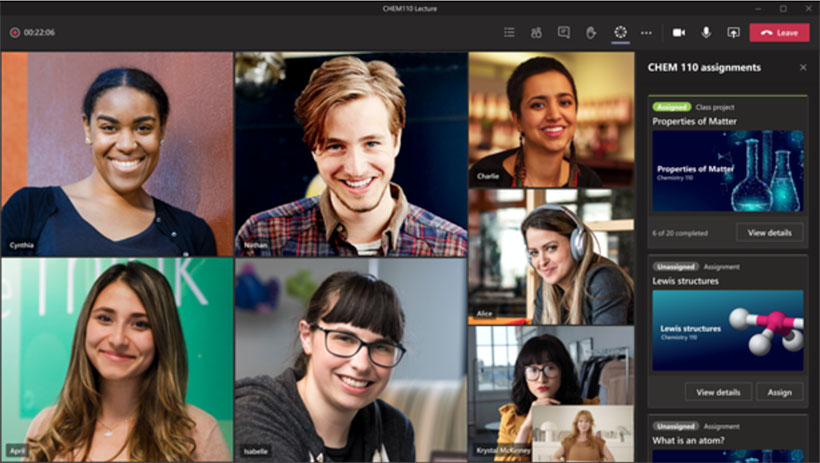Click the recording indicator icon
820x463 pixels.
(x=15, y=32)
